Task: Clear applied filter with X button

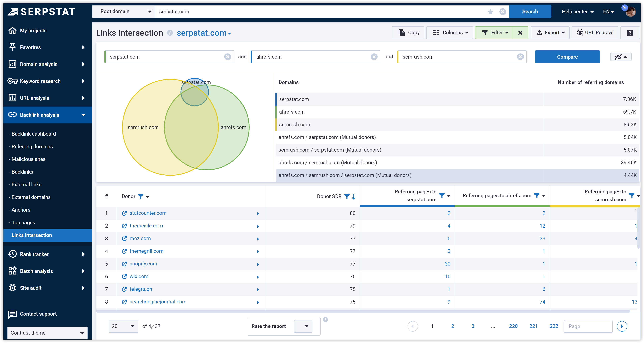Action: [520, 33]
